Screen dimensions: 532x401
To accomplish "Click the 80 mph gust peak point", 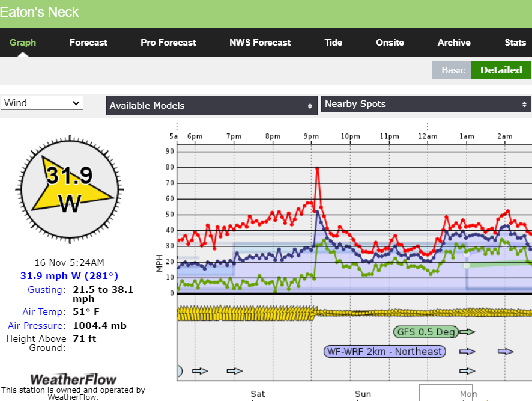I will pos(317,168).
